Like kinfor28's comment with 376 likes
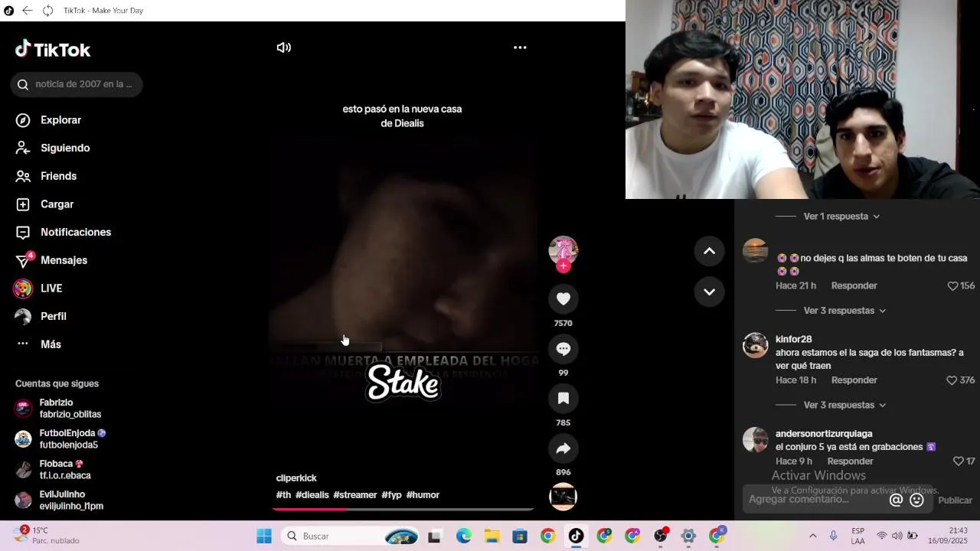This screenshot has height=551, width=980. [x=952, y=380]
